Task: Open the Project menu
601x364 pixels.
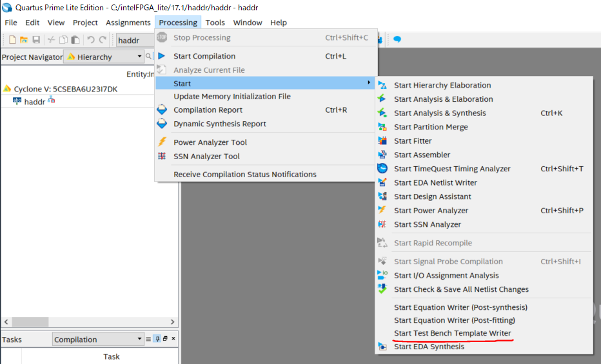Action: [x=85, y=23]
